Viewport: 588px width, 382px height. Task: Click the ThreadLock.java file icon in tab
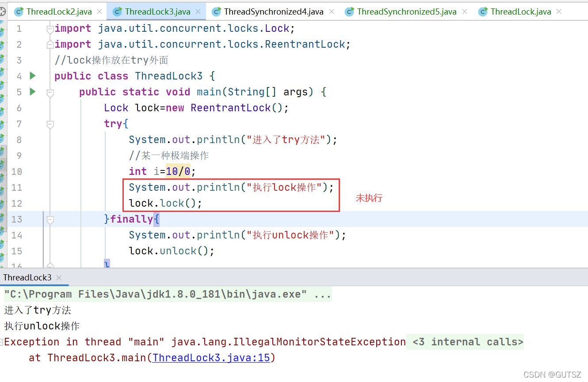click(x=483, y=12)
